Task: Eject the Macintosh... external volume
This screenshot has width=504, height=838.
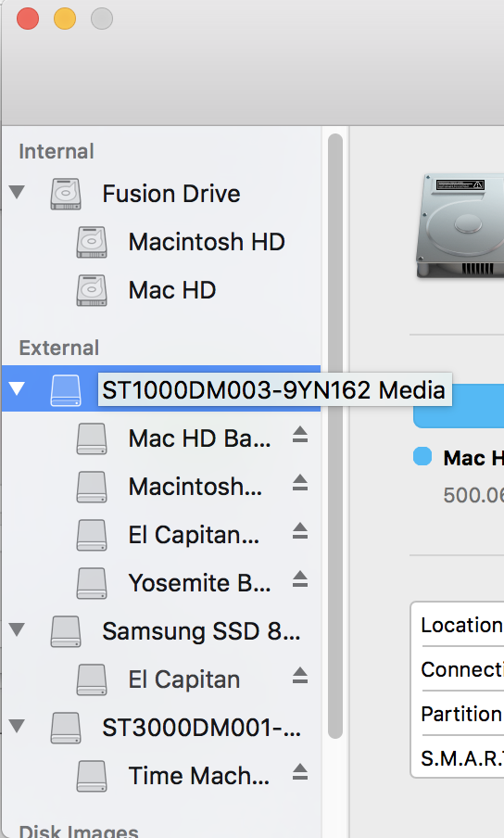Action: click(300, 483)
